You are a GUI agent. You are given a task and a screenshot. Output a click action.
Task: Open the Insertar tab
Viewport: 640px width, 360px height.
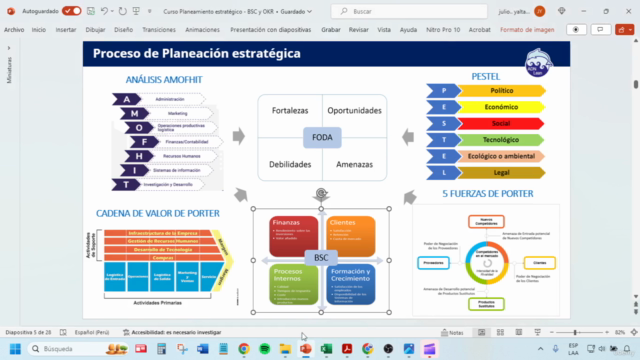pyautogui.click(x=66, y=30)
